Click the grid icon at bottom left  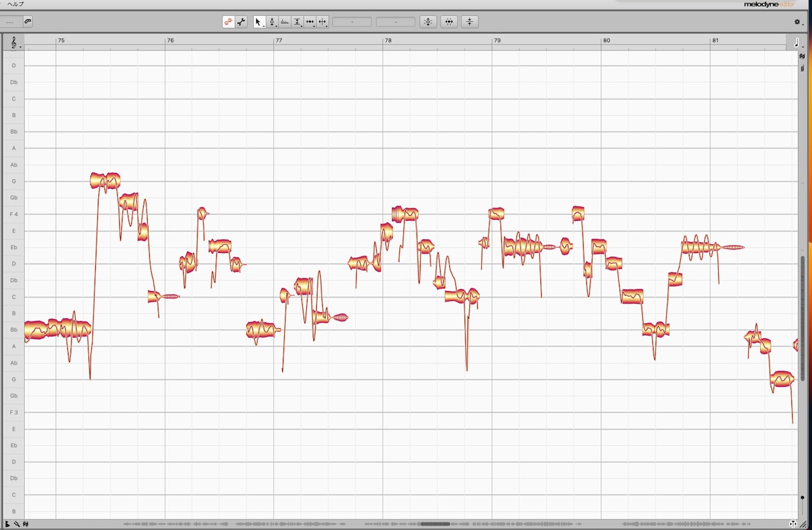(x=26, y=524)
